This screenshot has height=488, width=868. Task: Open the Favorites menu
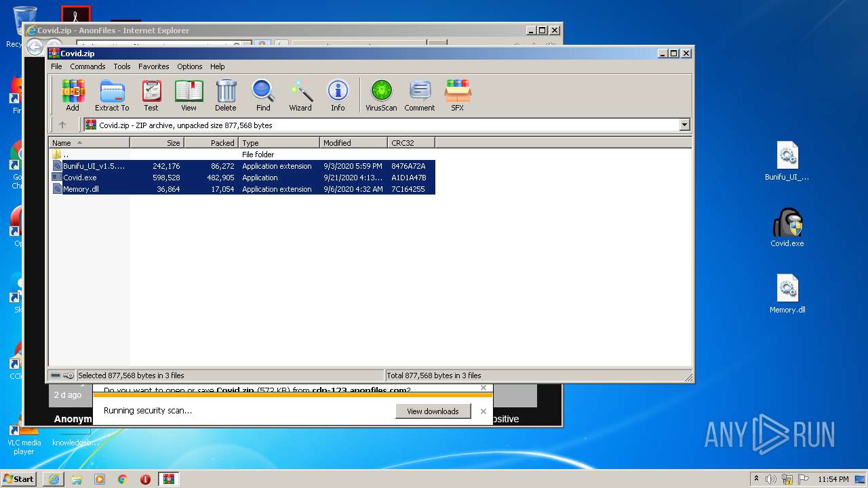(154, 66)
